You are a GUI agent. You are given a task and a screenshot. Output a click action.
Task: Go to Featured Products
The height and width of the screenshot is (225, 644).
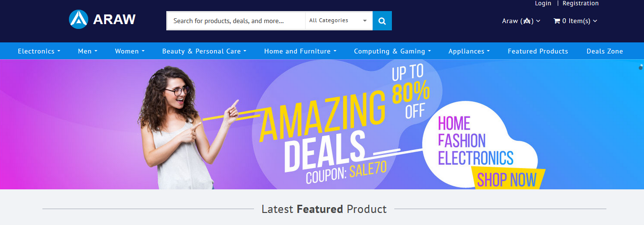pyautogui.click(x=538, y=51)
